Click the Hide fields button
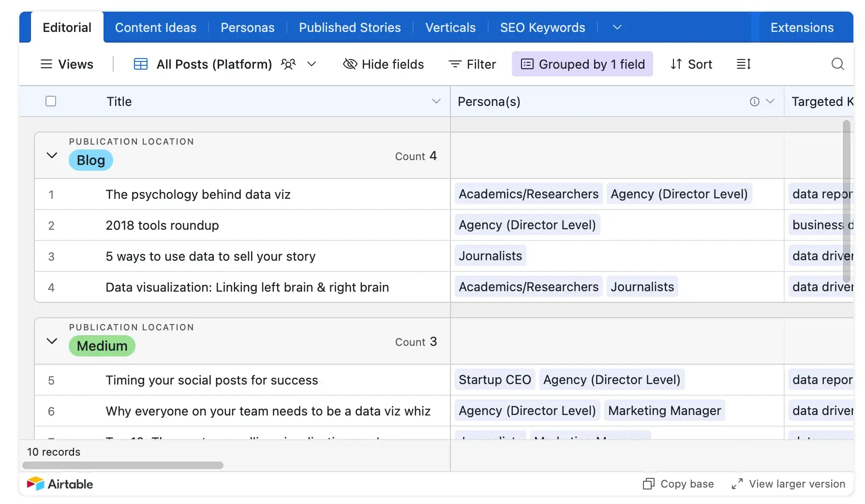 [x=384, y=64]
